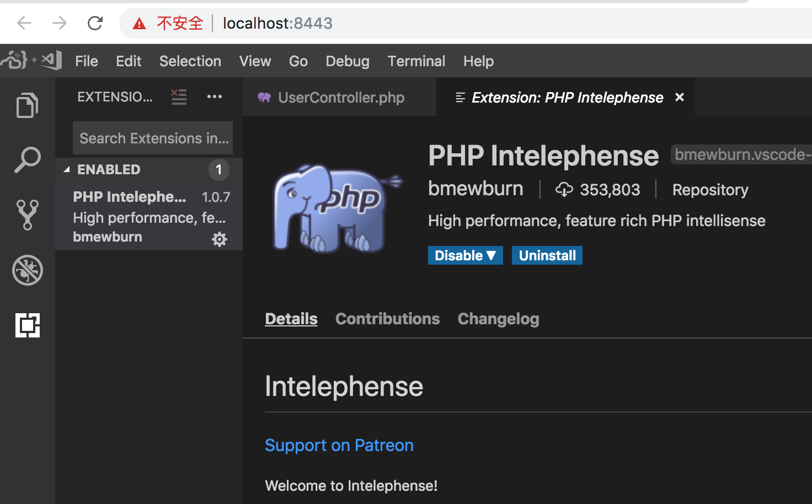Open the Disable dropdown arrow
Viewport: 812px width, 504px height.
click(x=492, y=255)
